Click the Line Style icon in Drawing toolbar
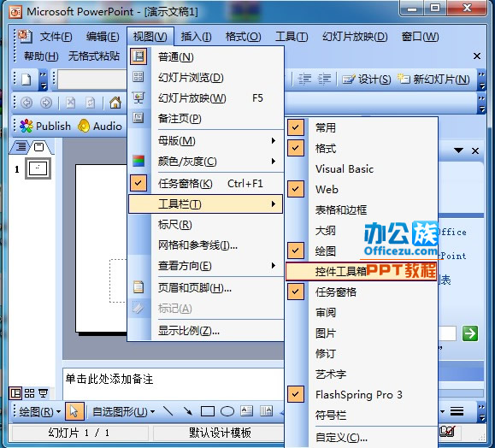 457,411
